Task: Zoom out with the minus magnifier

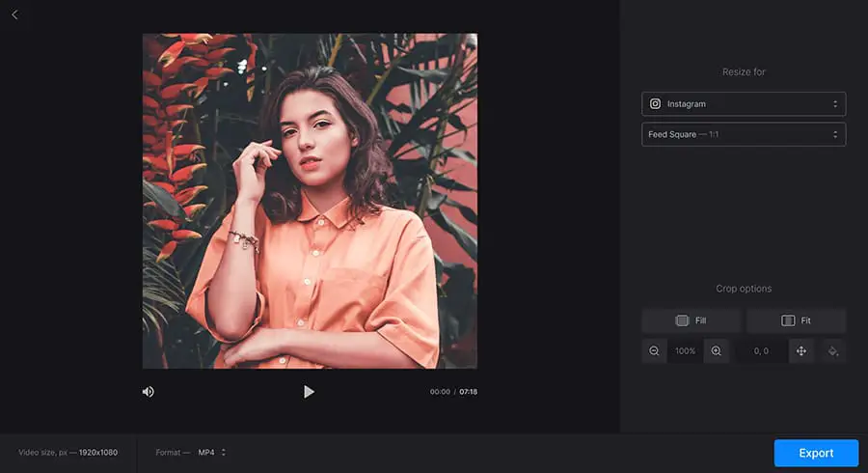Action: click(655, 351)
